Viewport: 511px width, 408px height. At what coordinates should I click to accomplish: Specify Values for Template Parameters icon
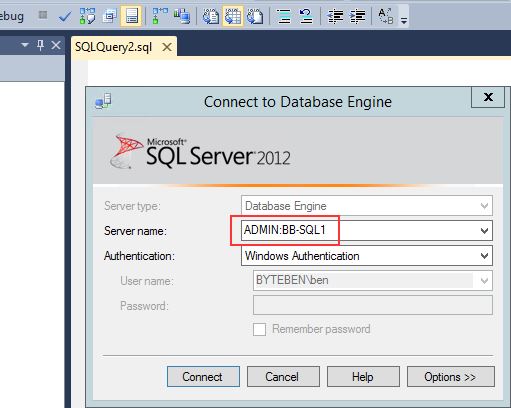coord(386,16)
